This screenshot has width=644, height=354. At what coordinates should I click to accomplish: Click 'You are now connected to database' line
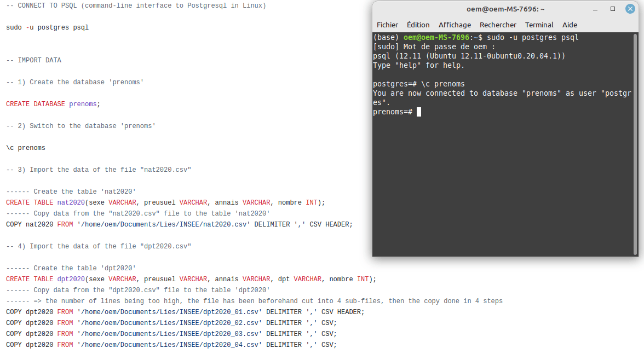coord(502,97)
